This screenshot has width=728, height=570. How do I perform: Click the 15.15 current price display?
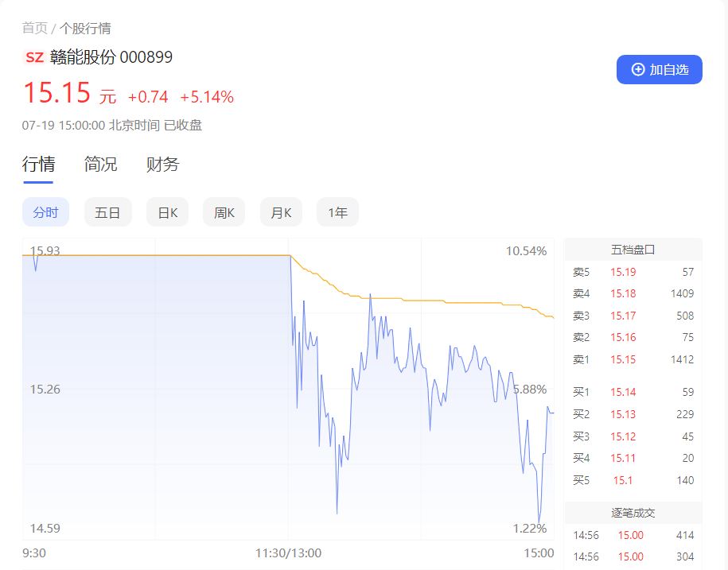(56, 94)
